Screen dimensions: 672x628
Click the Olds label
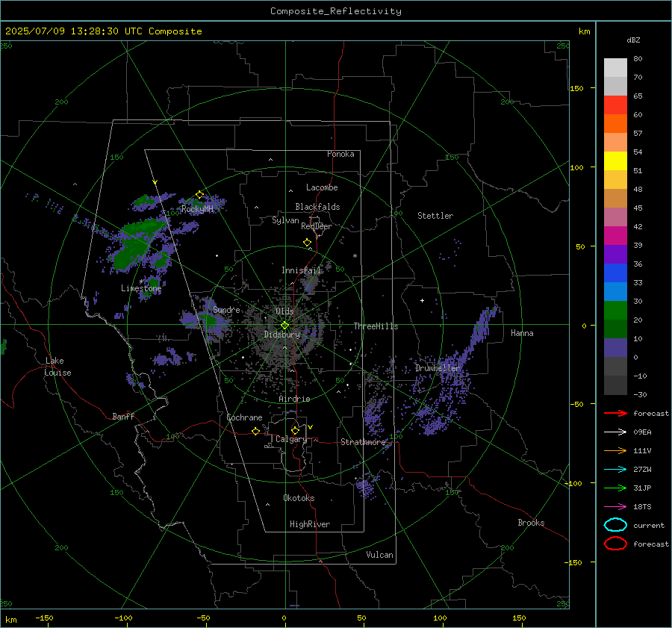click(x=284, y=311)
